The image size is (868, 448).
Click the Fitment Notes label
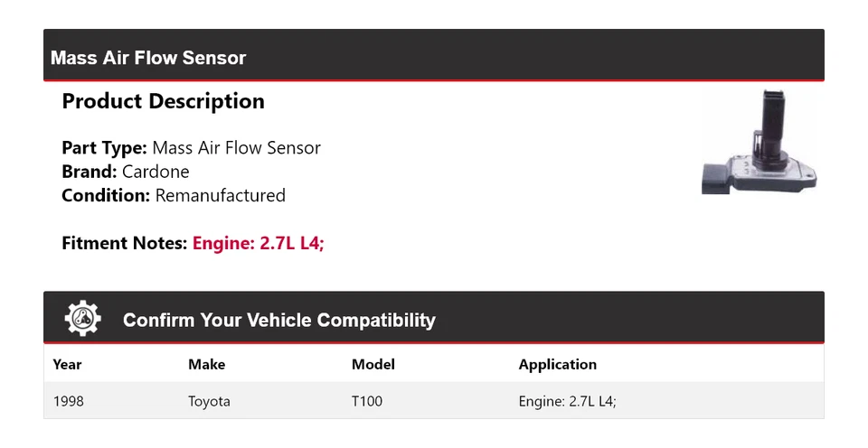(x=125, y=243)
